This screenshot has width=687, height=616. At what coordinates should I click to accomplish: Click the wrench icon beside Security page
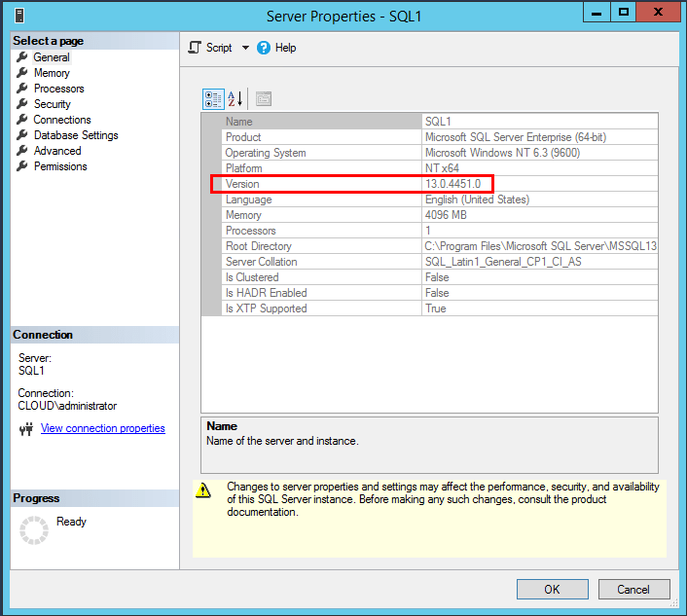pos(22,104)
